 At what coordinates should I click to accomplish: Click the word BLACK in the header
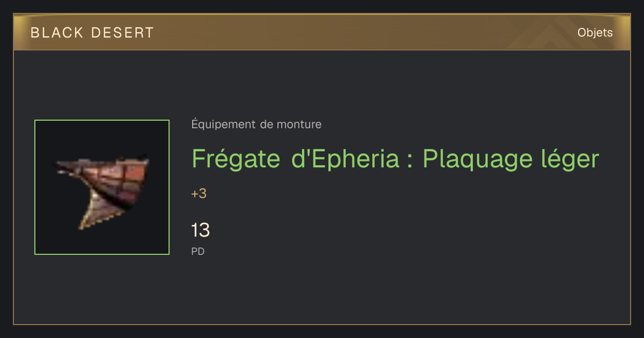click(57, 33)
